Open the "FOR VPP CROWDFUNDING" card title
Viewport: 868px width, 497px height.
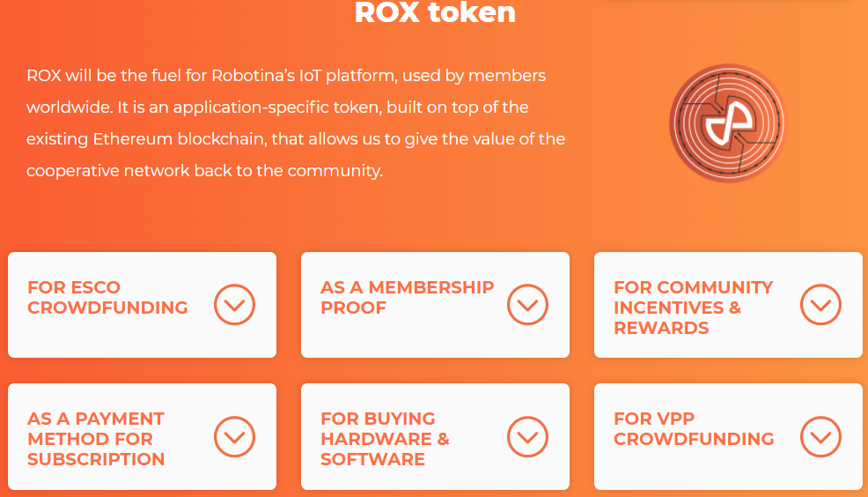tap(694, 428)
